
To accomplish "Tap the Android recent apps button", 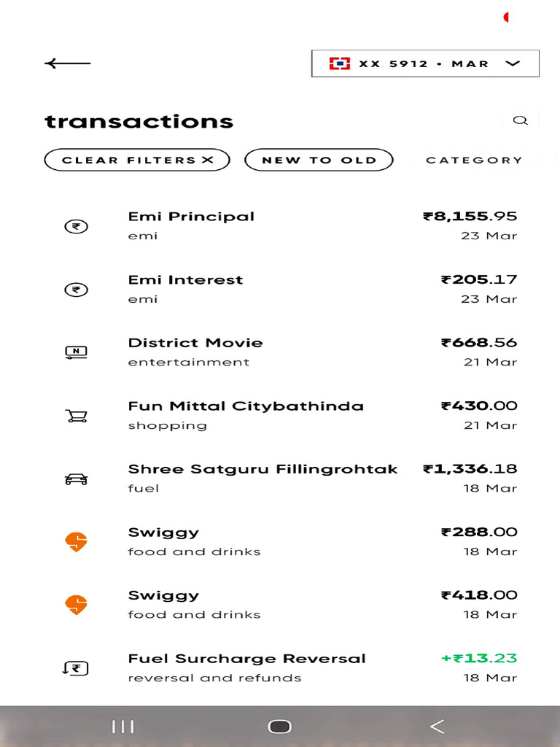I will [122, 727].
